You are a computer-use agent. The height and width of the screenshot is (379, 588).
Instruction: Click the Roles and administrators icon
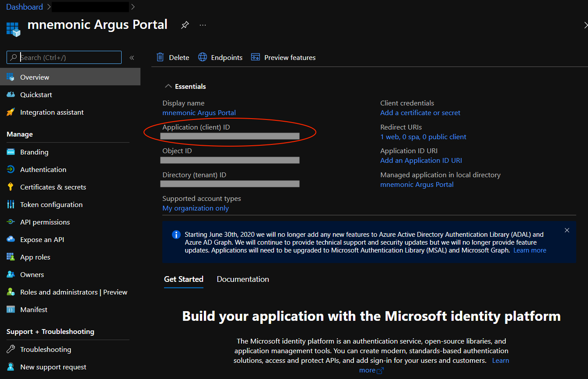click(x=10, y=292)
